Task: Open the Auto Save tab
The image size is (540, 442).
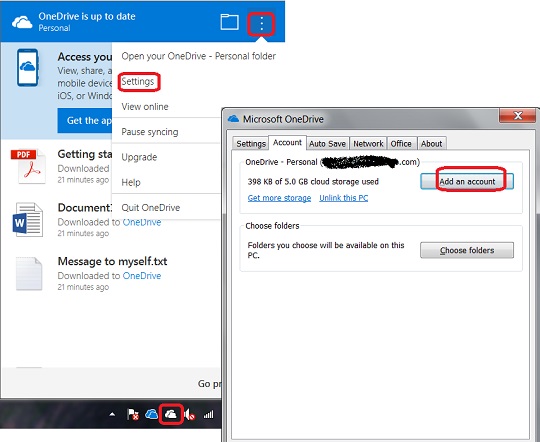Action: [x=327, y=144]
